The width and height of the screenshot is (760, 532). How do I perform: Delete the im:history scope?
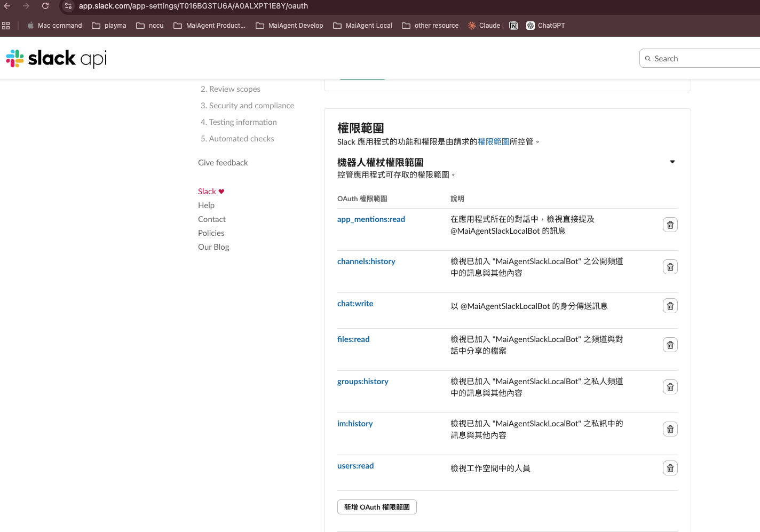670,430
